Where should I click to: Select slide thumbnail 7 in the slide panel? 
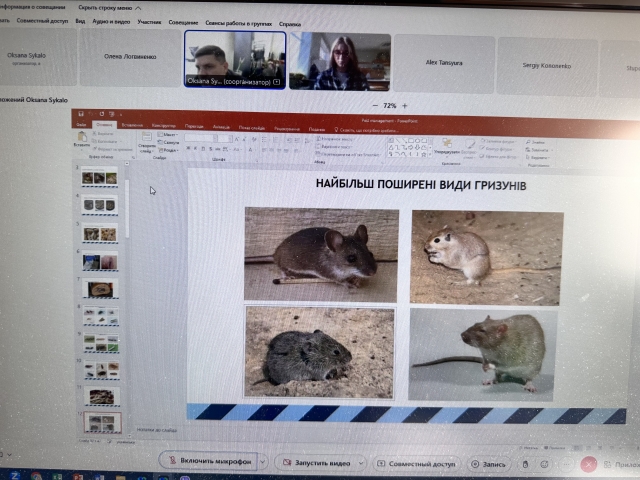point(100,289)
